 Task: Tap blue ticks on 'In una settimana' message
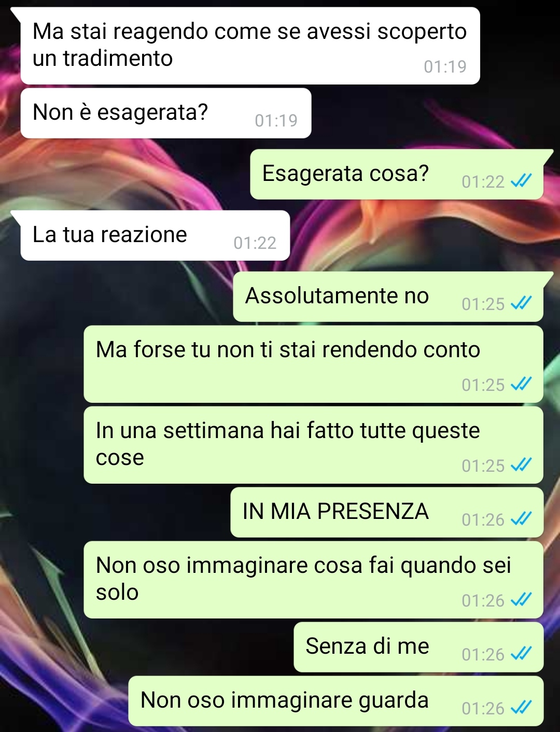click(521, 465)
